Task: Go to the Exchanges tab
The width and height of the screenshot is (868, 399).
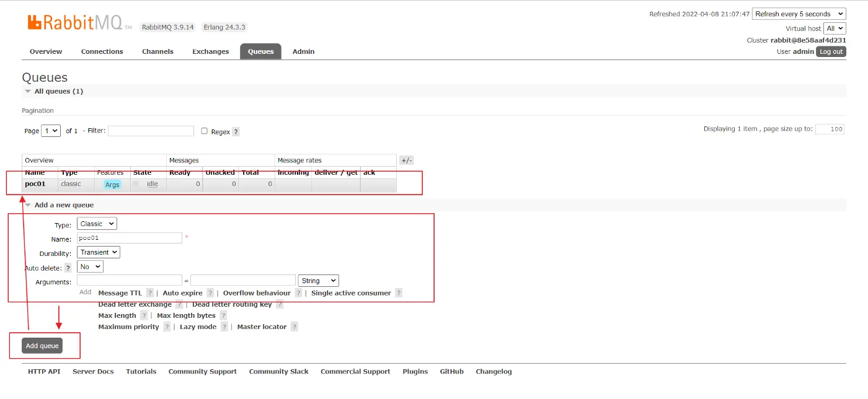Action: point(211,51)
